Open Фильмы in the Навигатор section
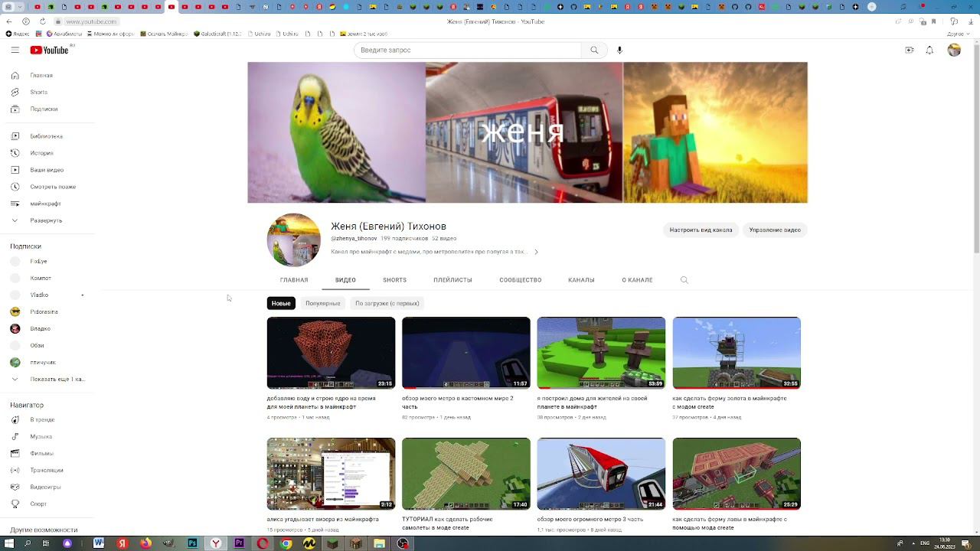 [47, 453]
